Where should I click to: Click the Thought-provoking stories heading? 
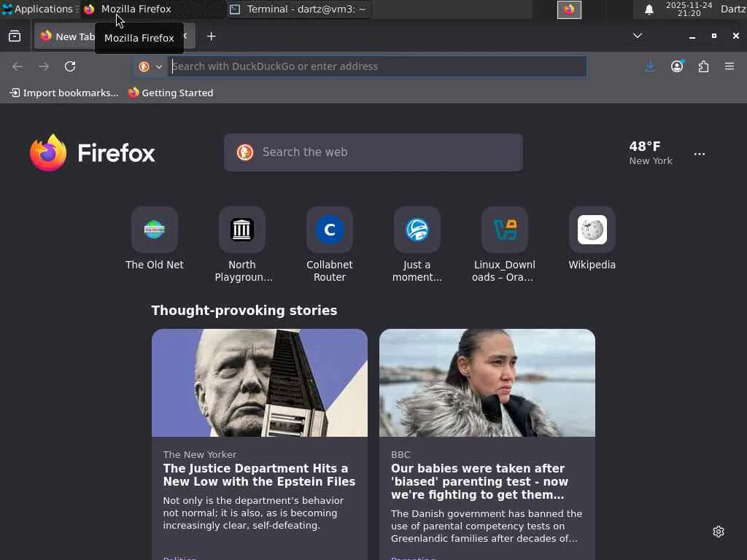(x=244, y=311)
